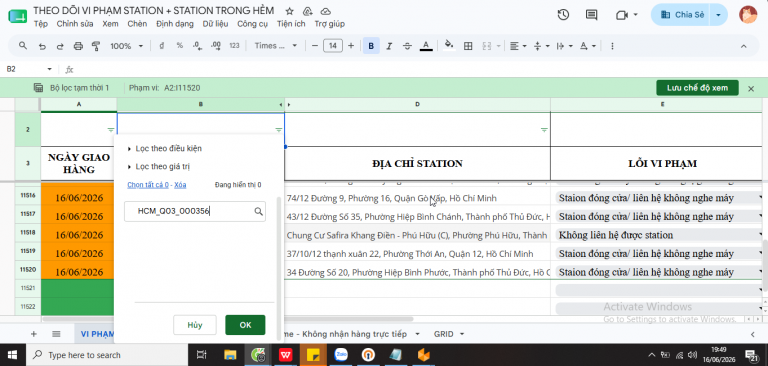Redo the last action
Screen dimensions: 768x366
click(60, 46)
